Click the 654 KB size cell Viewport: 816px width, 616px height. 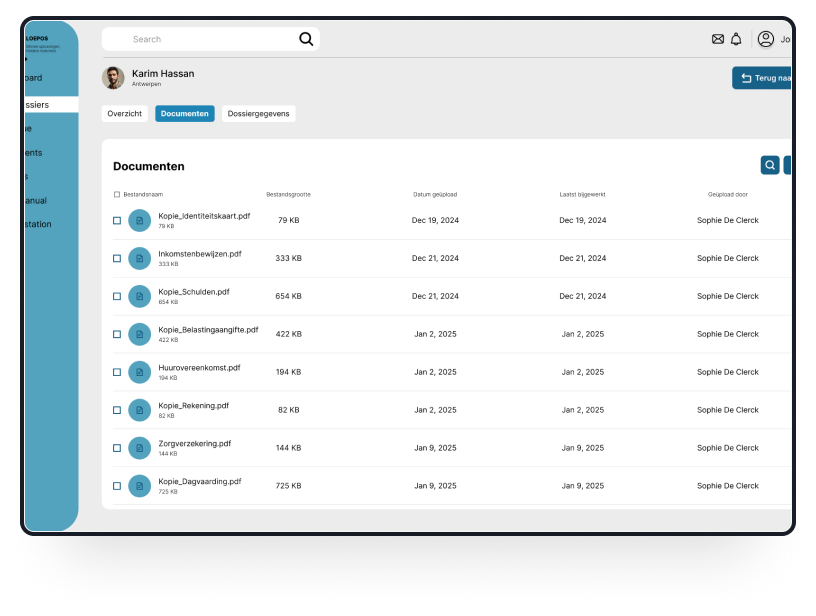288,296
